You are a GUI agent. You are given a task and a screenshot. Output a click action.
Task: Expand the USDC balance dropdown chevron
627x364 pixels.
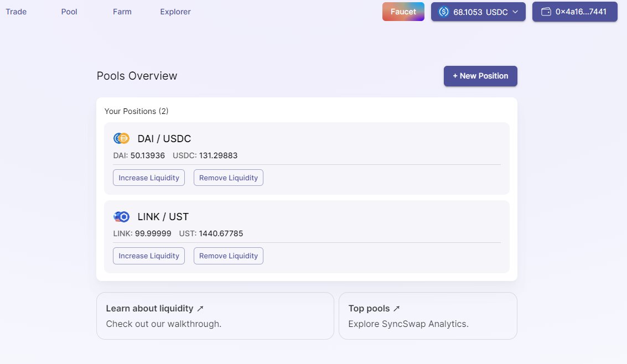(515, 12)
